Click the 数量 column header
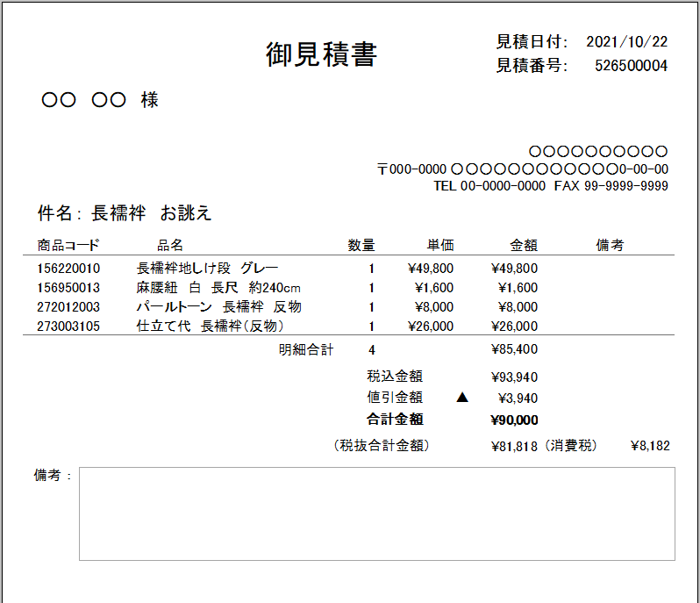 pos(361,245)
